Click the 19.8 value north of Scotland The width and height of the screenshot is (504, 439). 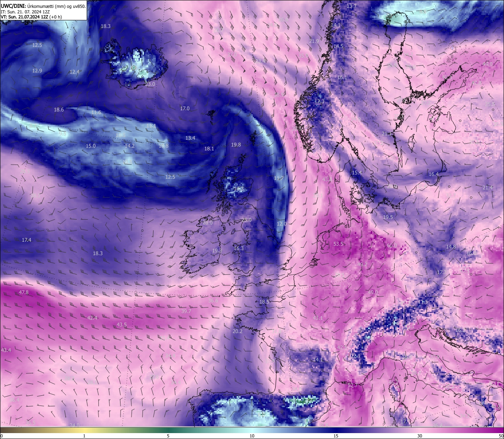(236, 145)
